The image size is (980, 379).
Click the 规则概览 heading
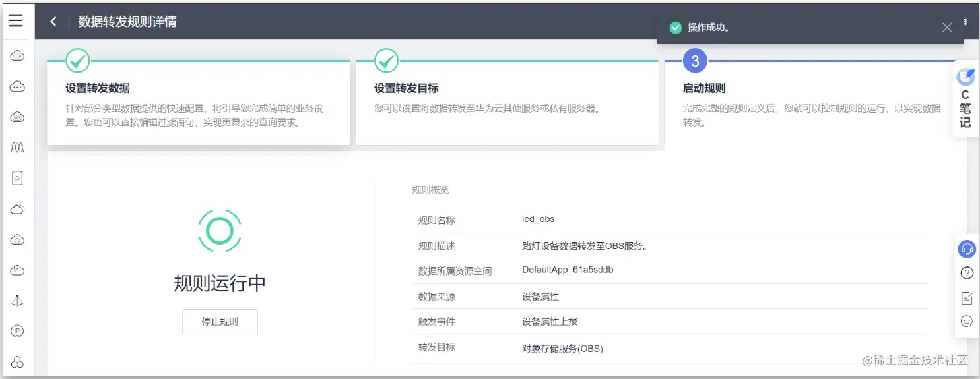pyautogui.click(x=430, y=190)
